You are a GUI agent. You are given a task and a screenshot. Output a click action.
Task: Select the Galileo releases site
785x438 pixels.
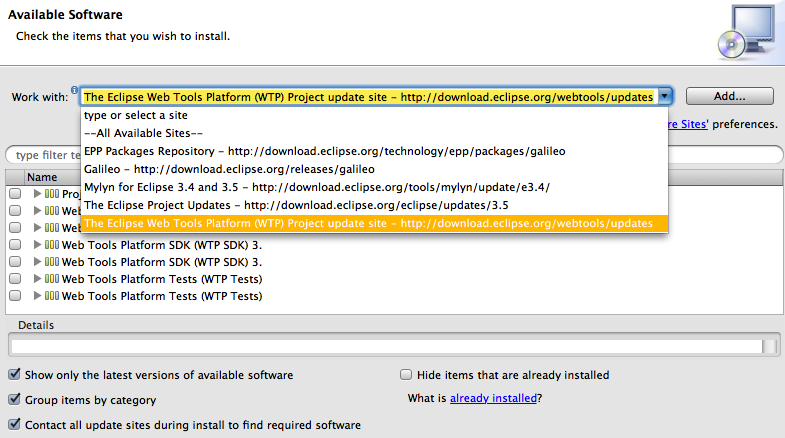click(374, 169)
